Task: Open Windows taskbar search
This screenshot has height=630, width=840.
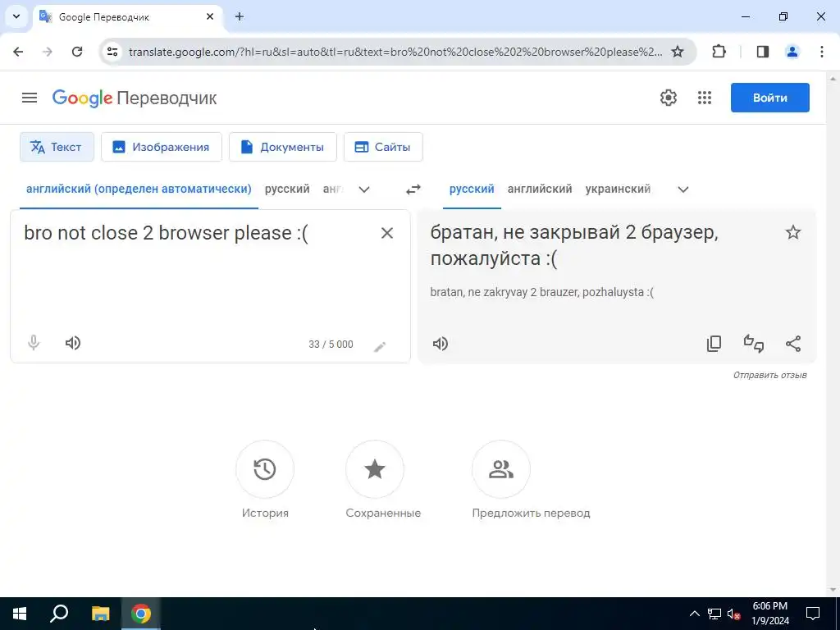Action: coord(59,614)
